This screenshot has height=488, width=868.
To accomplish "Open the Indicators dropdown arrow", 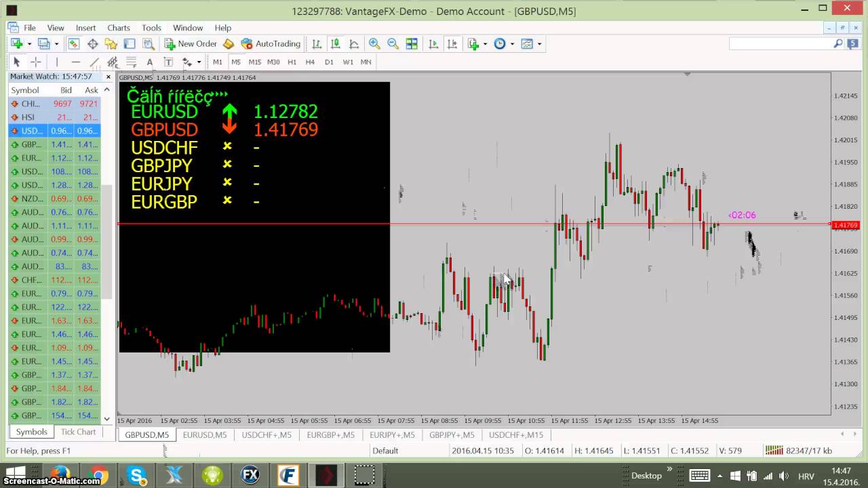I will pos(485,44).
